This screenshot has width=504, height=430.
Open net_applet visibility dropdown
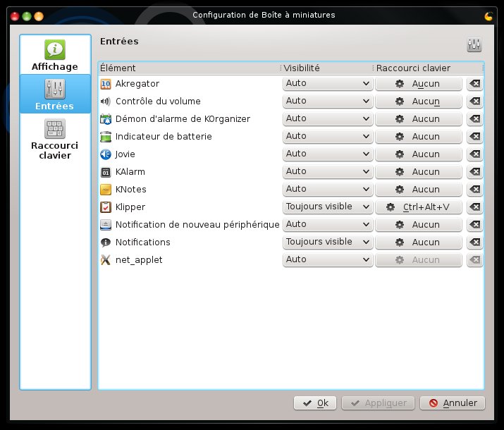pyautogui.click(x=328, y=259)
